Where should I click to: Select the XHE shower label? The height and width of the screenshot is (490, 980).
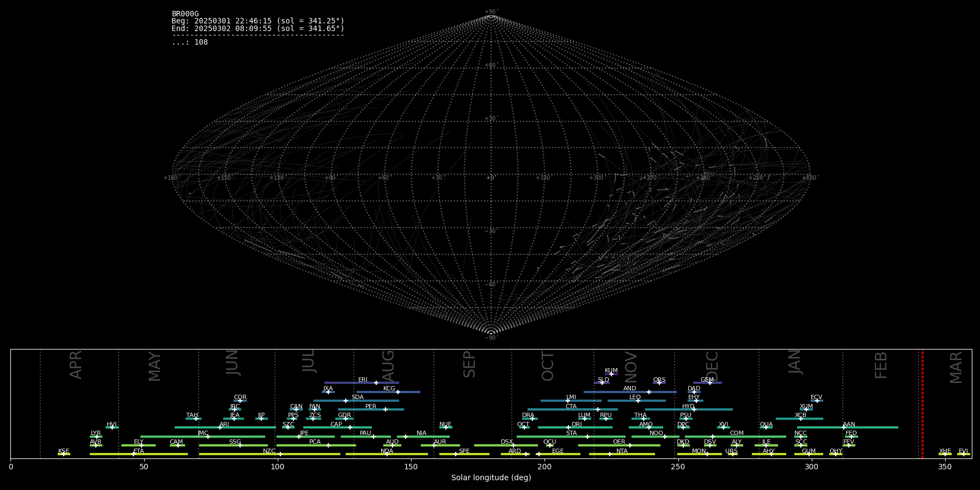[945, 451]
